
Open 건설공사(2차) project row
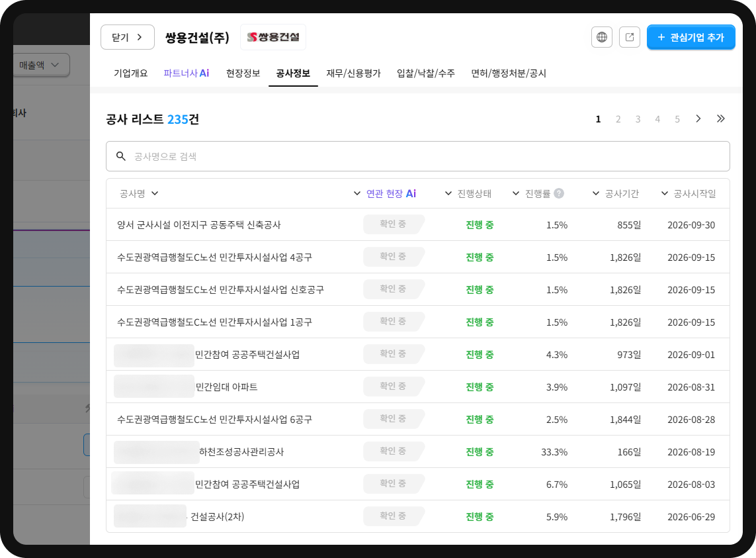click(x=417, y=516)
